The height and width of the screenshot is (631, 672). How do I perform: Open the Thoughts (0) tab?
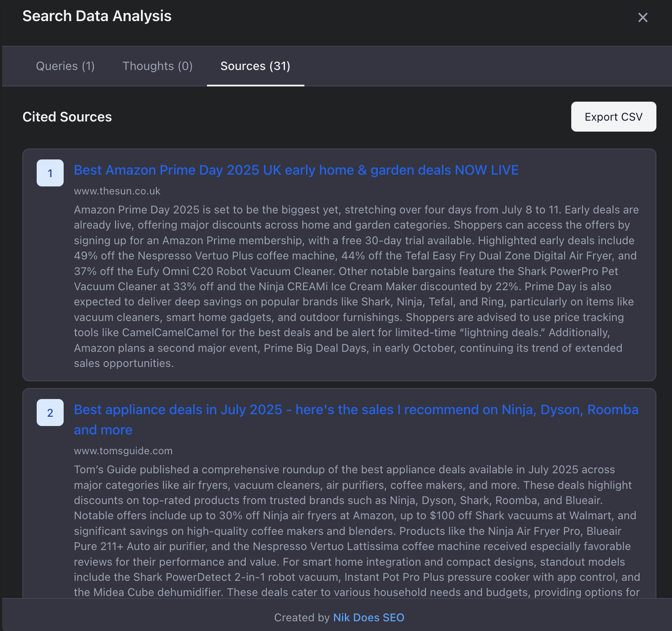pos(158,66)
